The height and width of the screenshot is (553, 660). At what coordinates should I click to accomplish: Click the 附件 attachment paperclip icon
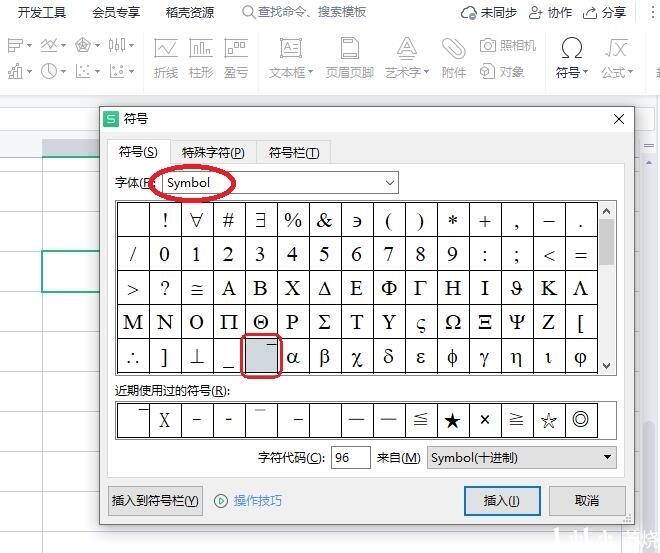454,48
